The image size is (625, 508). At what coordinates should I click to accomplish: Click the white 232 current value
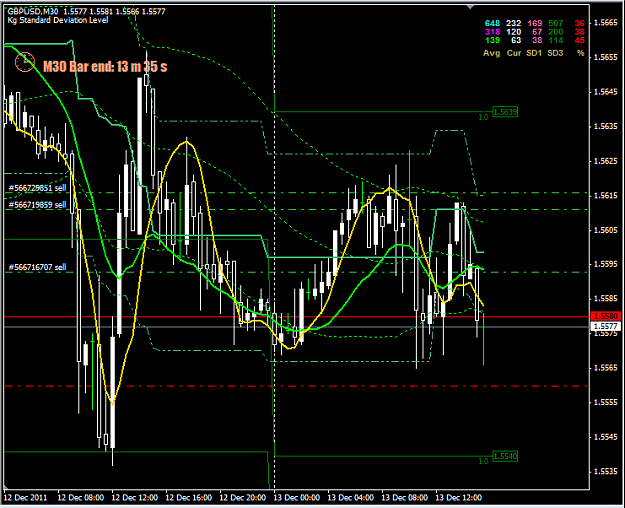coord(514,24)
